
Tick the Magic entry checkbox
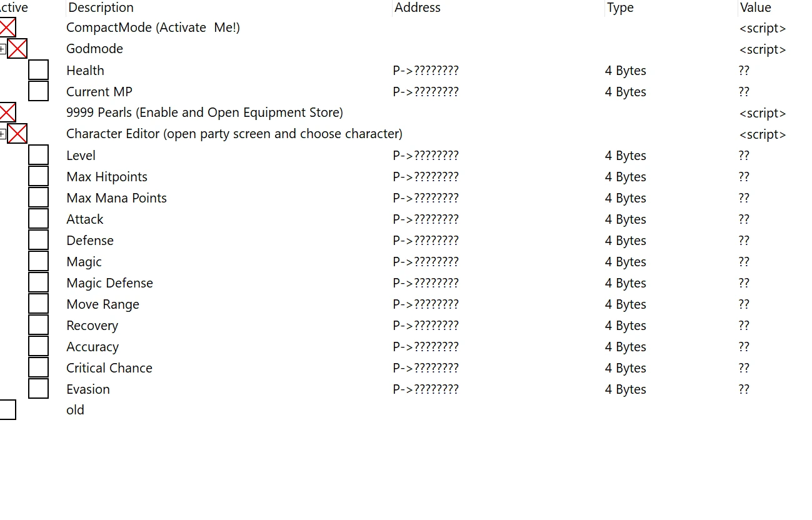[x=38, y=261]
